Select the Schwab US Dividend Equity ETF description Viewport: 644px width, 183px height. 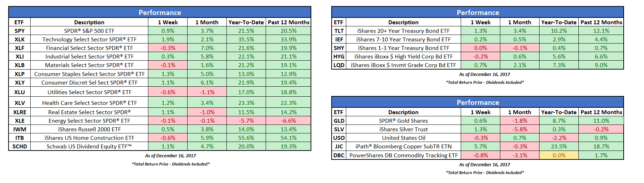pyautogui.click(x=89, y=147)
